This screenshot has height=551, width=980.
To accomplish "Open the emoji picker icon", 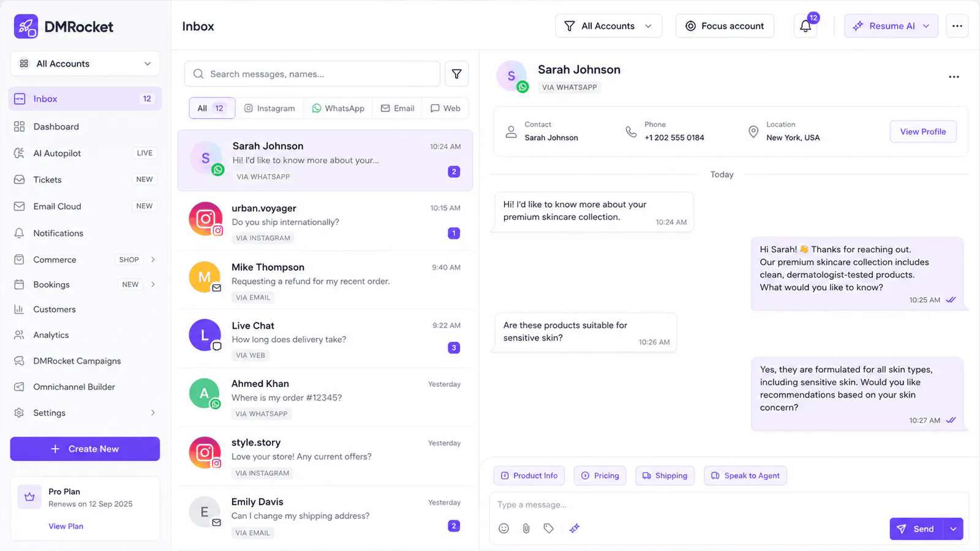I will click(x=503, y=528).
